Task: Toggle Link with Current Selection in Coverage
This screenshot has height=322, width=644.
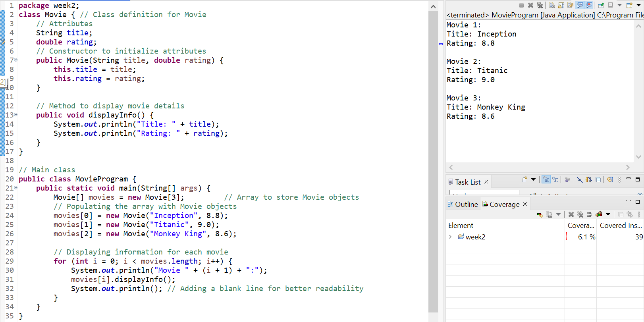Action: pos(630,214)
